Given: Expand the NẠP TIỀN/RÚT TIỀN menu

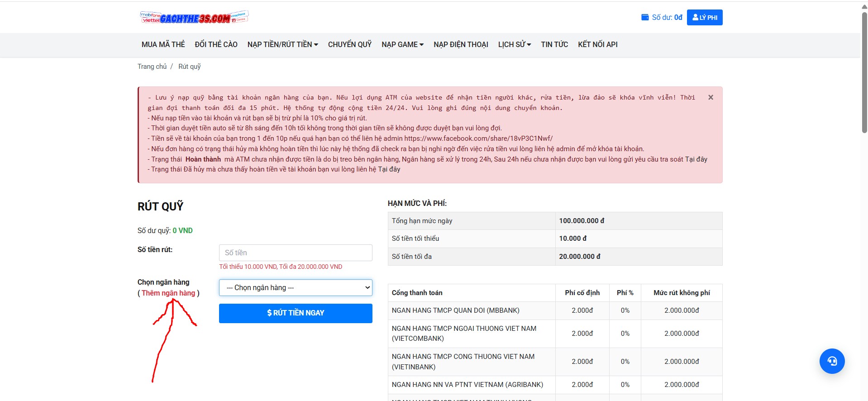Looking at the screenshot, I should click(283, 44).
